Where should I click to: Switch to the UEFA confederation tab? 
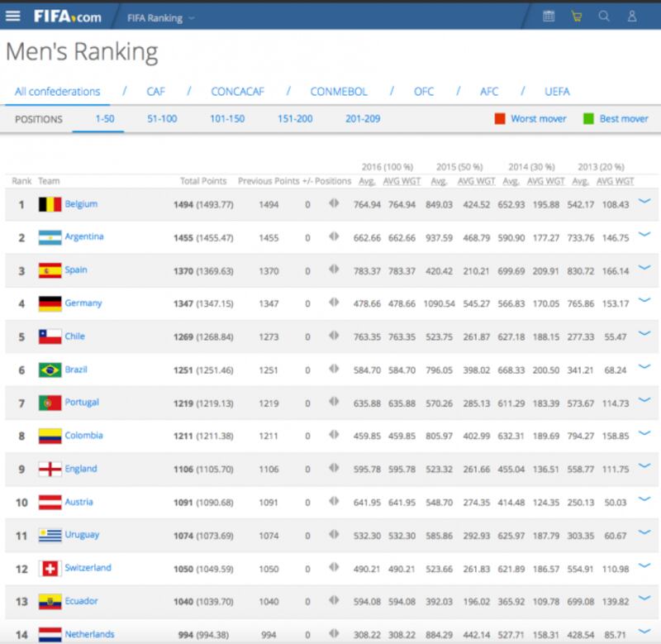pyautogui.click(x=557, y=92)
